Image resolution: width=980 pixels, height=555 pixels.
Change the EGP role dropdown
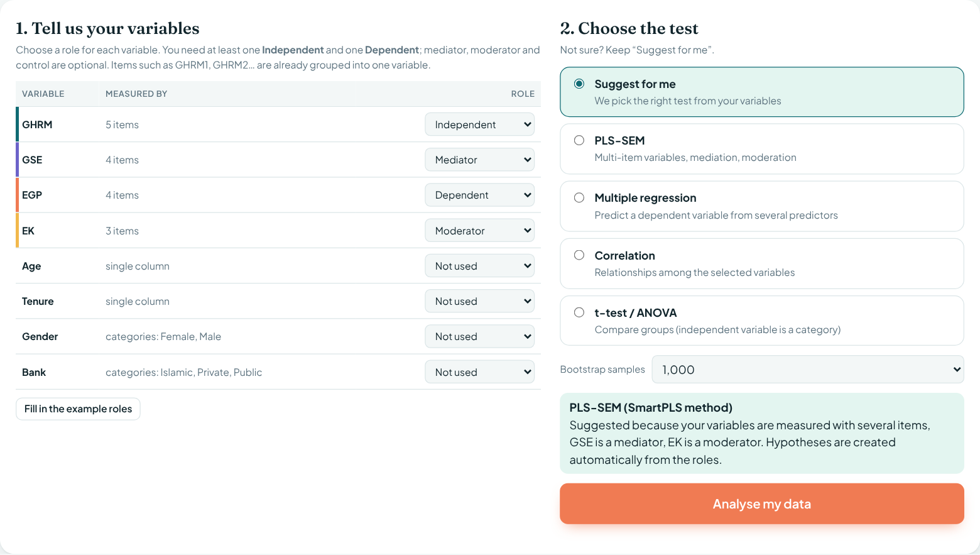[x=480, y=195]
